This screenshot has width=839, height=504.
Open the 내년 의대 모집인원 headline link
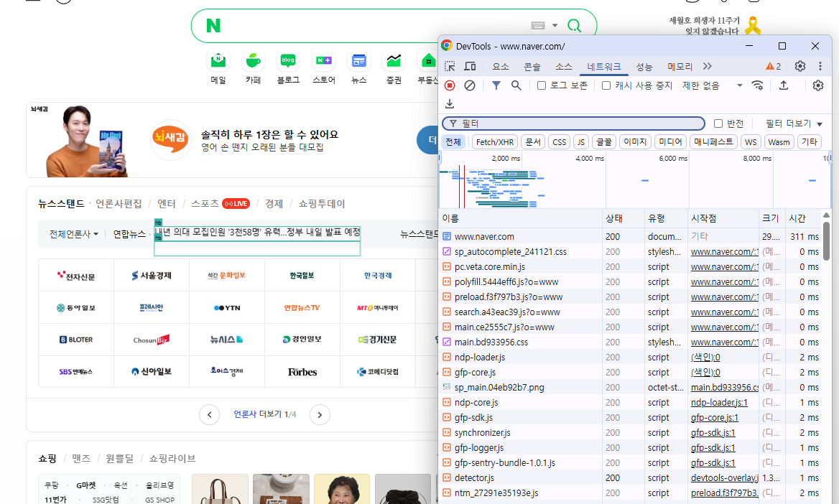pos(257,232)
